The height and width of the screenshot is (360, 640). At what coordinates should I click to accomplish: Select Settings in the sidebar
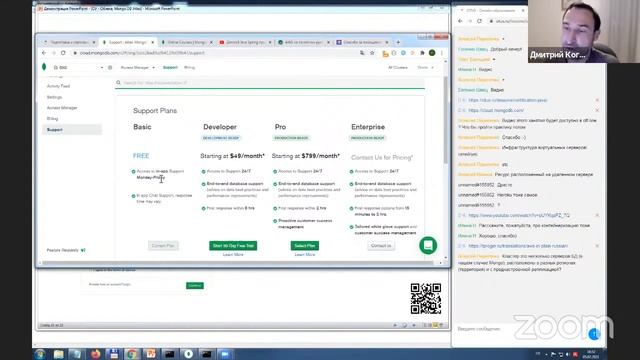pyautogui.click(x=54, y=97)
